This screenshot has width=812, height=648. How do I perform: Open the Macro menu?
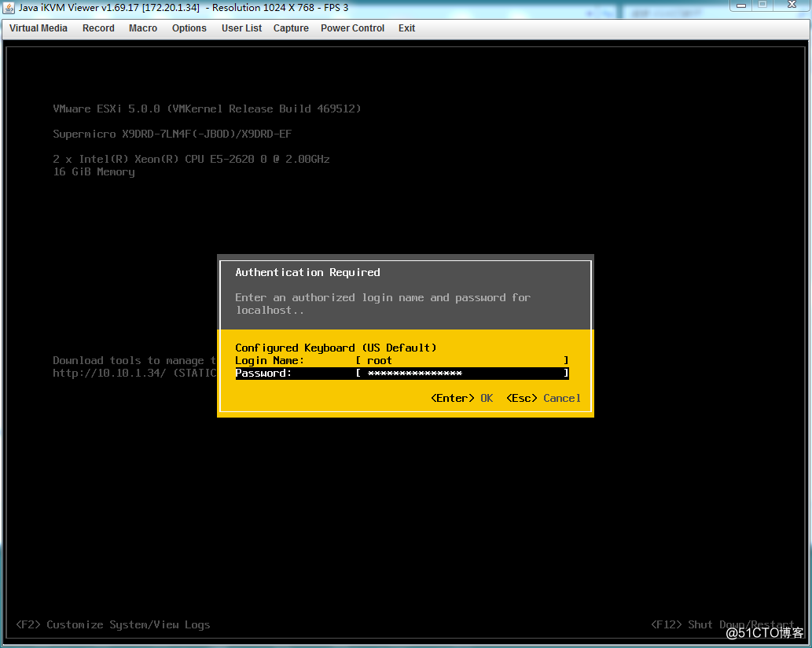(143, 28)
